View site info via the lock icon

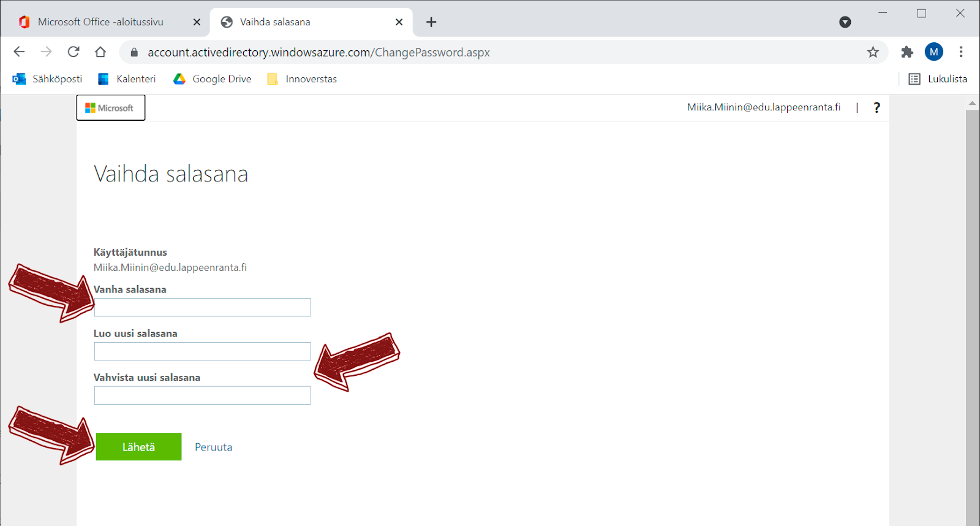134,53
